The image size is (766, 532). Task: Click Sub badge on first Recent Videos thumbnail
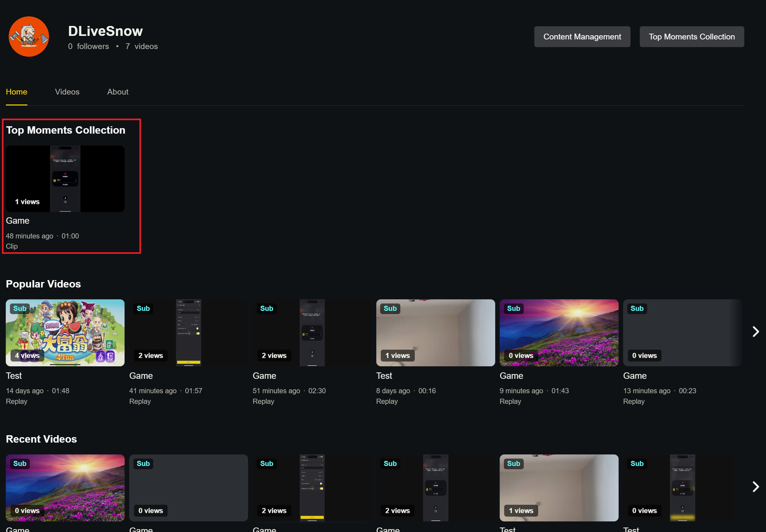(x=20, y=463)
